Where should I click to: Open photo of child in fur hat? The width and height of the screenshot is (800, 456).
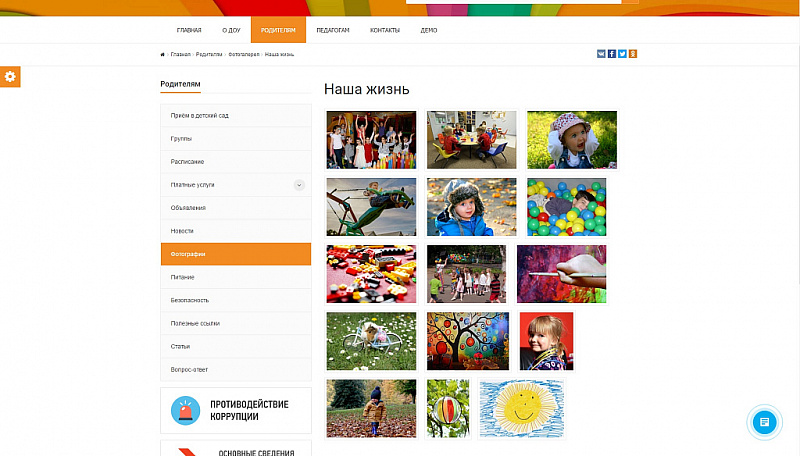(x=471, y=207)
